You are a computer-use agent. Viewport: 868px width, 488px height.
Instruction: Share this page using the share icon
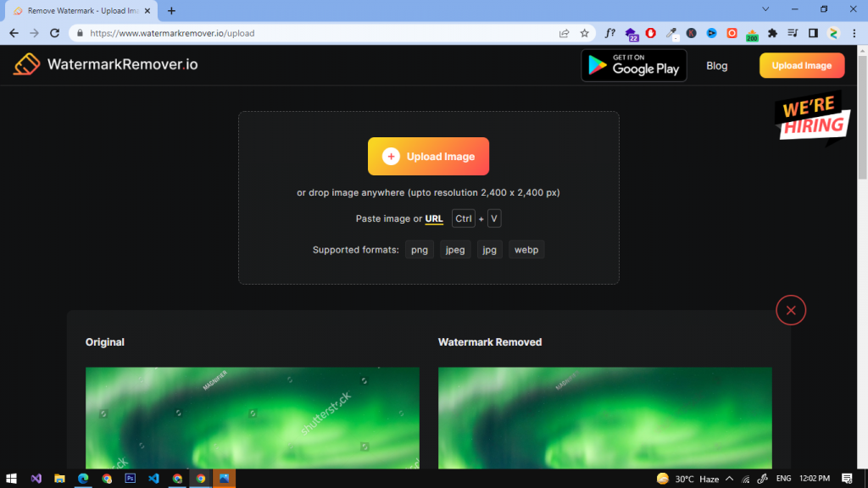click(564, 33)
